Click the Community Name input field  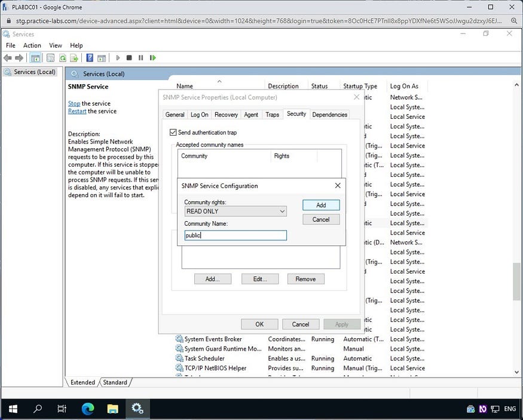[235, 235]
